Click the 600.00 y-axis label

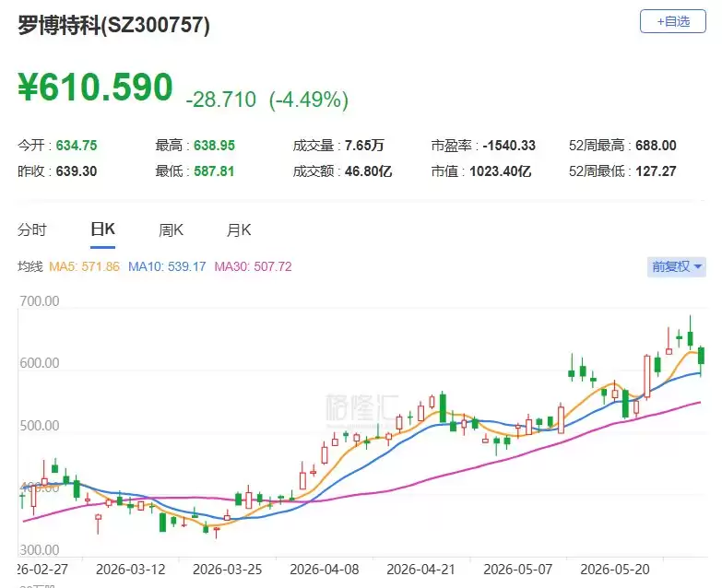pyautogui.click(x=40, y=363)
